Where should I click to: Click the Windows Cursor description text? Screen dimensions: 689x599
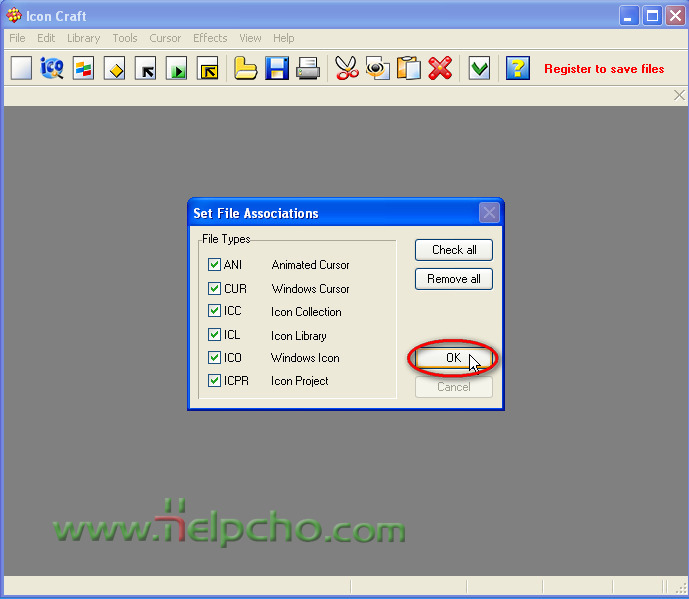(x=310, y=289)
